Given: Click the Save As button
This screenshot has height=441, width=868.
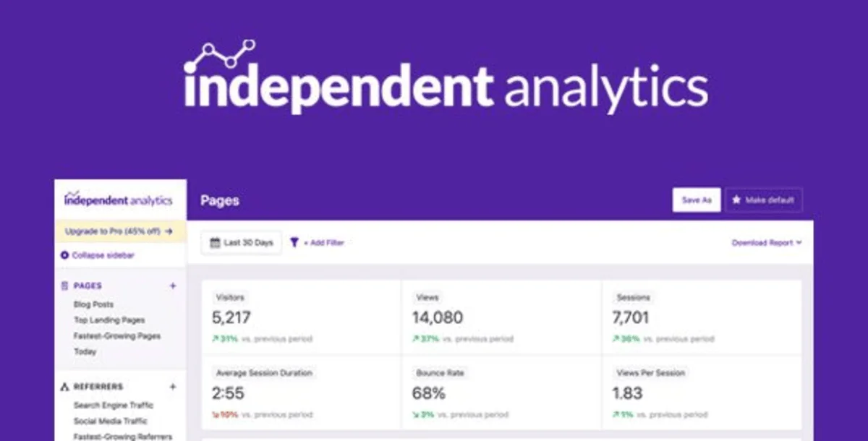Looking at the screenshot, I should (697, 200).
